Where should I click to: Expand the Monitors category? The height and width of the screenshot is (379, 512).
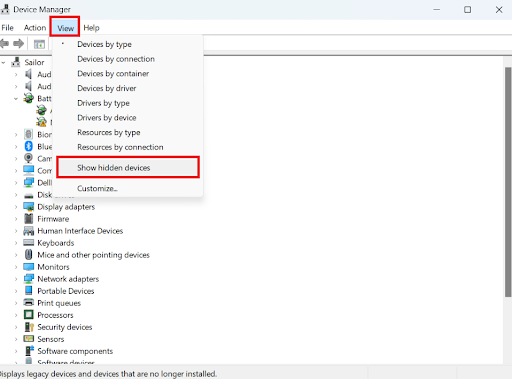click(x=16, y=267)
